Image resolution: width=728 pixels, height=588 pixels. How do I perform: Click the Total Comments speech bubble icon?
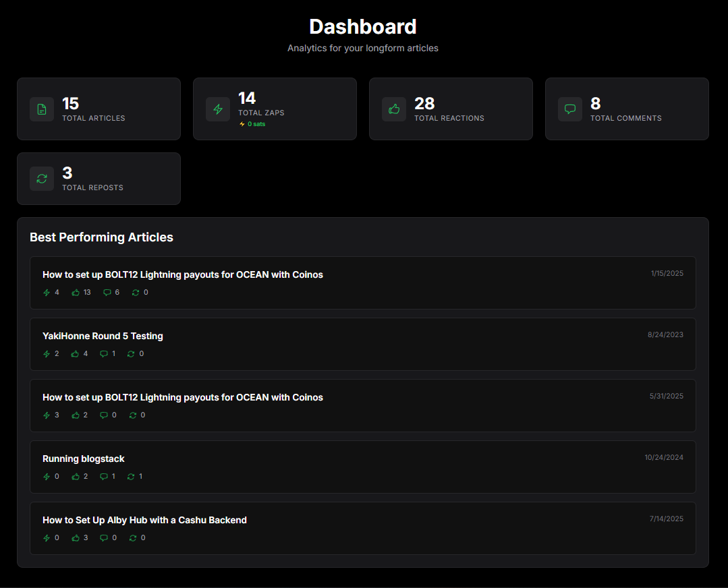coord(569,109)
